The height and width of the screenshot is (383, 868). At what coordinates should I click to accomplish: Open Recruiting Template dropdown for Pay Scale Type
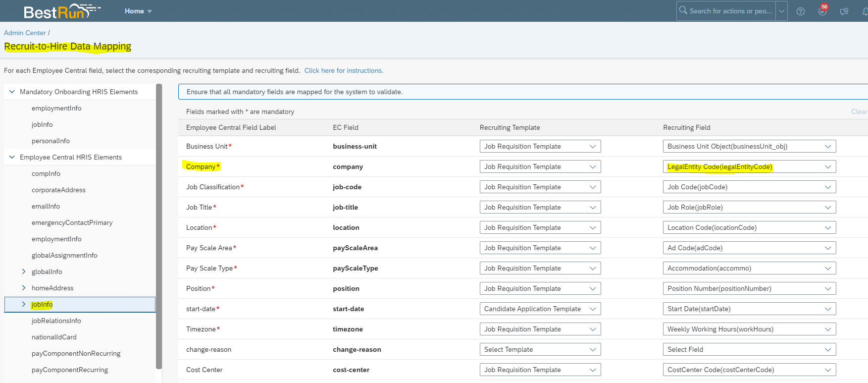(x=540, y=268)
